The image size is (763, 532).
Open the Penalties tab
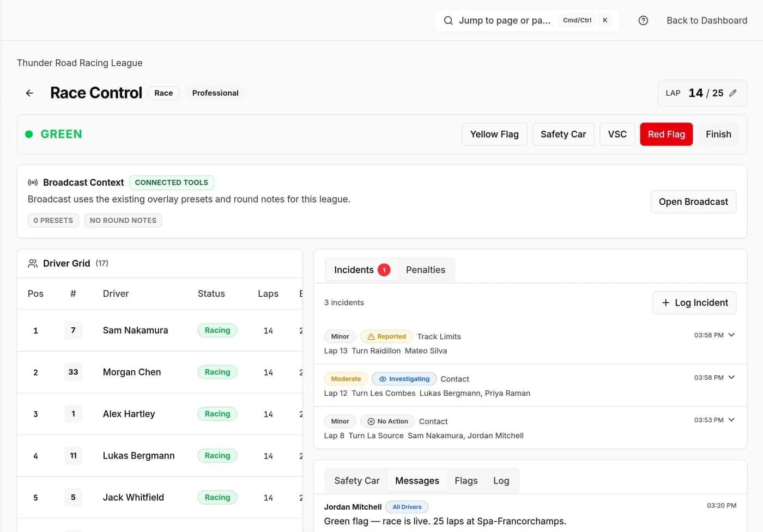426,270
